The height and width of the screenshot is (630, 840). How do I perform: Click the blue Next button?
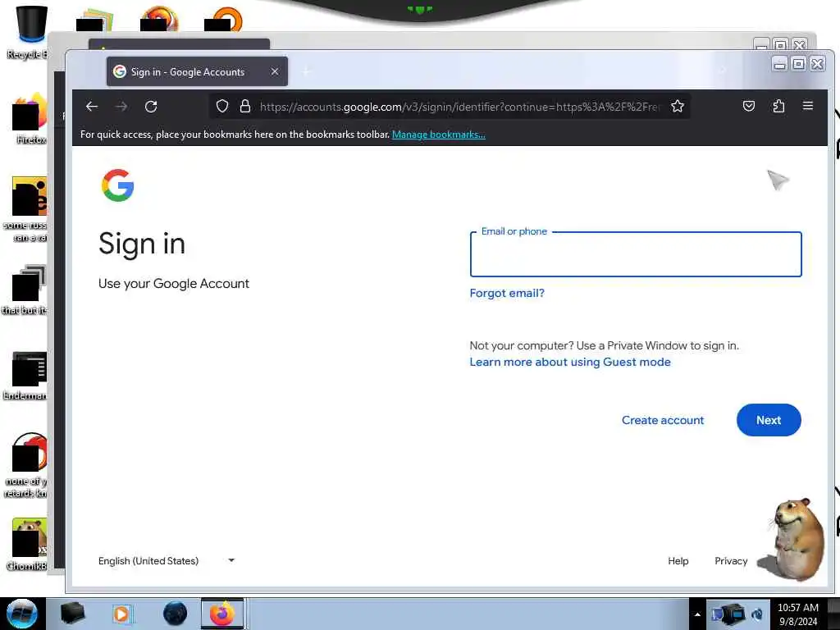(x=768, y=420)
